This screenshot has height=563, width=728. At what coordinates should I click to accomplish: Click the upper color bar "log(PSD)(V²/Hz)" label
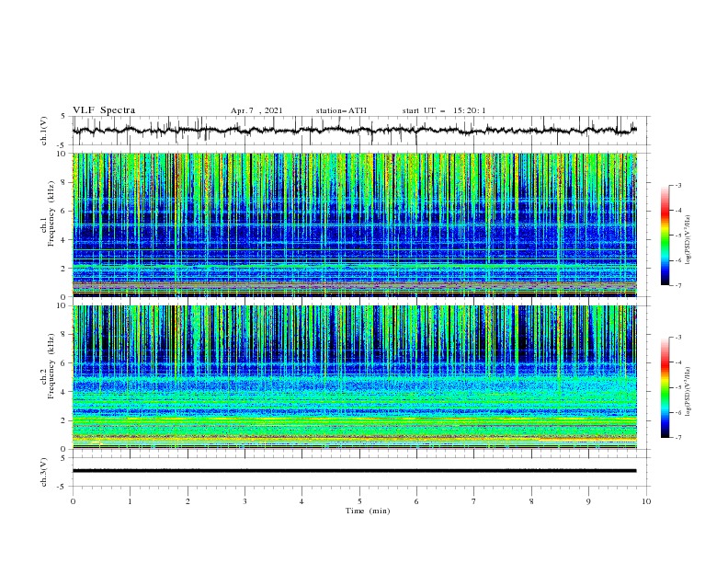coord(688,240)
